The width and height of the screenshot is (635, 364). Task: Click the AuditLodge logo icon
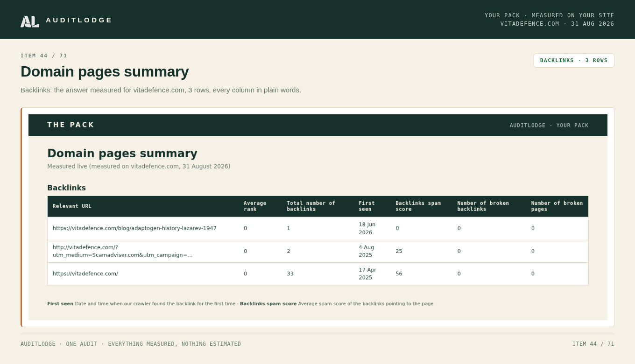point(30,21)
